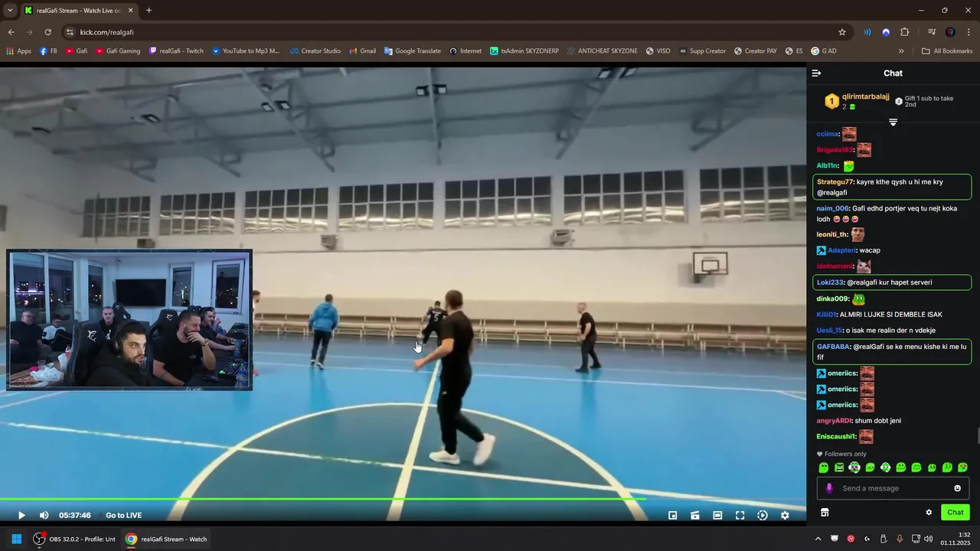Show hidden system tray icons

tap(818, 539)
